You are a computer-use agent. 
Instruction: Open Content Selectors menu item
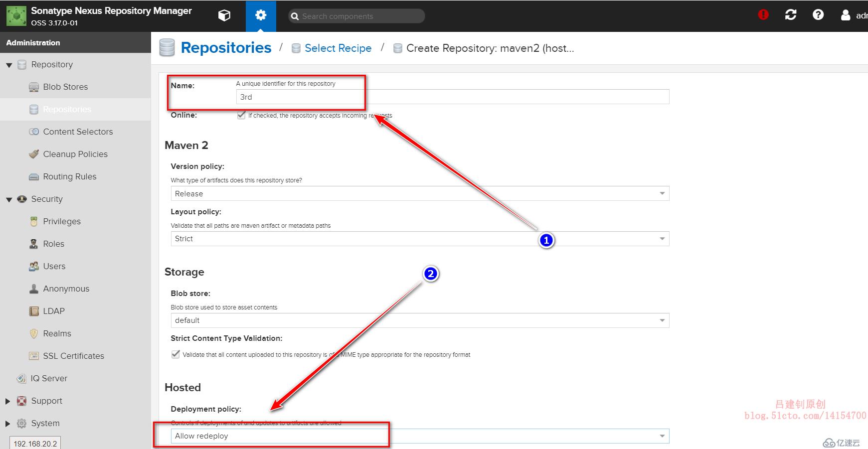[x=78, y=132]
